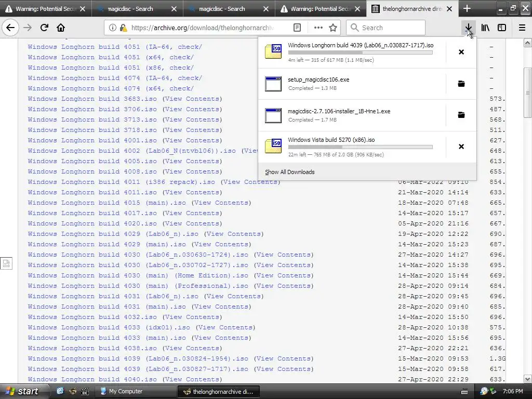Image resolution: width=532 pixels, height=399 pixels.
Task: Click the on-screen keyboard tray icon
Action: (464, 392)
